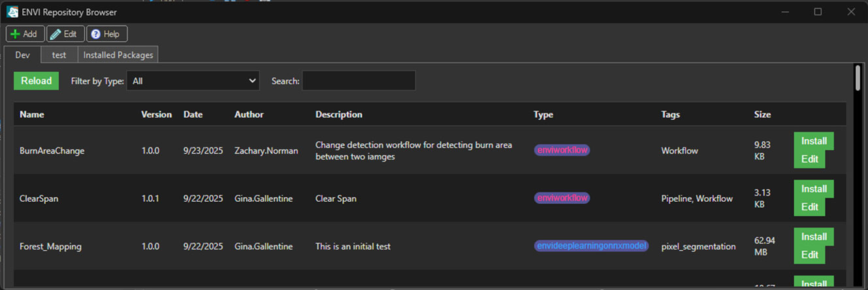Open the Installed Packages tab
This screenshot has width=868, height=290.
click(x=118, y=55)
